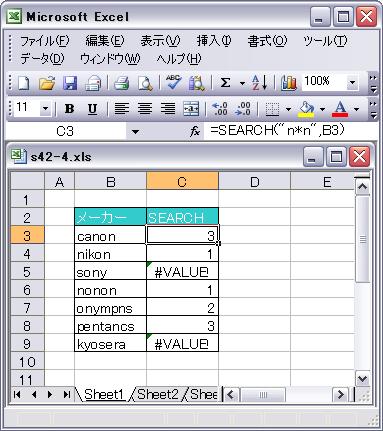Open the ファイル(F) menu

point(44,41)
